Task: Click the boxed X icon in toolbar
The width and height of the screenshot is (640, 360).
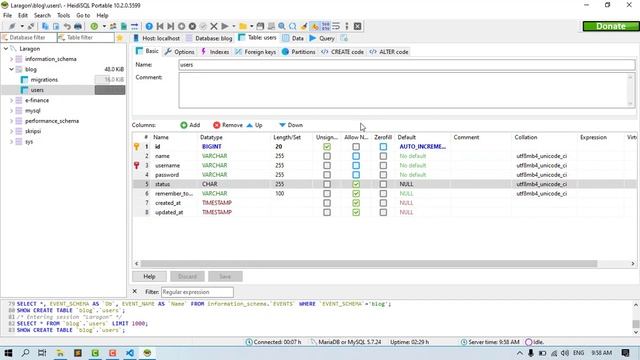Action: 358,26
